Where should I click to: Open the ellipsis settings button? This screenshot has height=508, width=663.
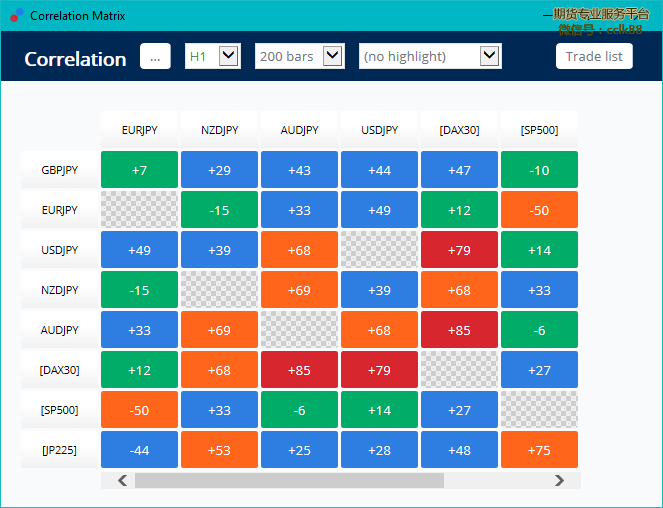pos(155,56)
